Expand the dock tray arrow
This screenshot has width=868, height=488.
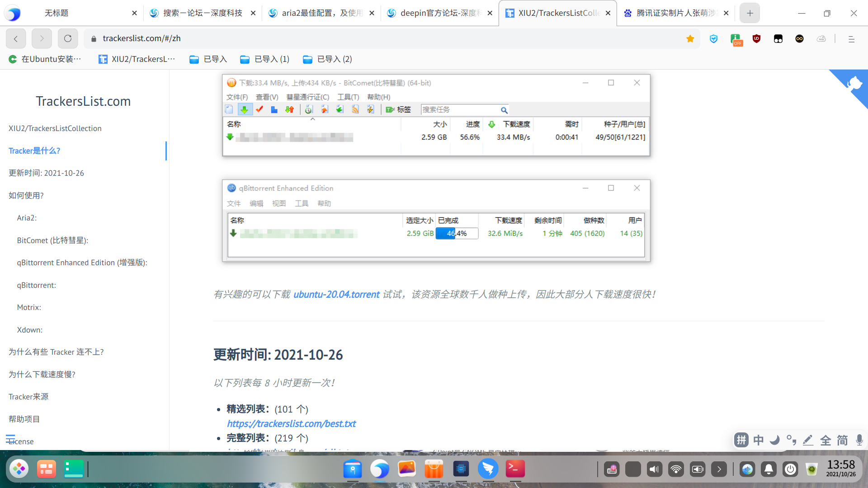coord(719,469)
